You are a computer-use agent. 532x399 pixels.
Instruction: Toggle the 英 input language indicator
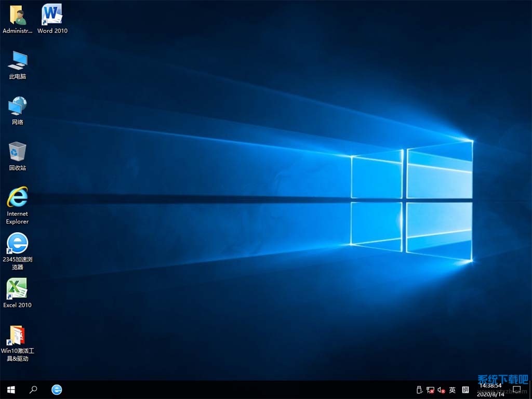[453, 390]
